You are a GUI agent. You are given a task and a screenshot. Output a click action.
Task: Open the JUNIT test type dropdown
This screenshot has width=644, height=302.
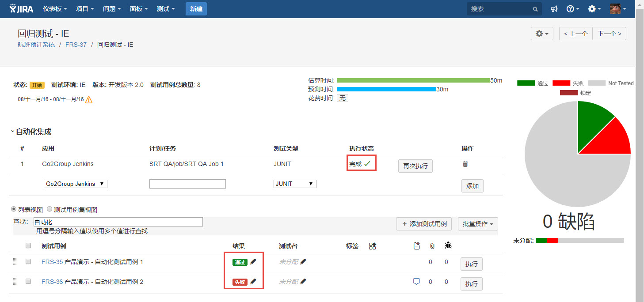(295, 184)
